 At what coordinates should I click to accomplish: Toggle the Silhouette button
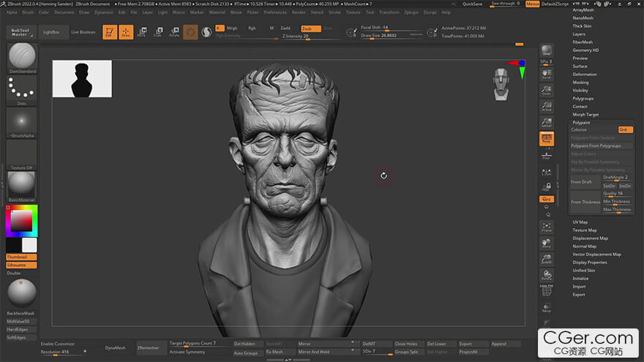click(21, 265)
